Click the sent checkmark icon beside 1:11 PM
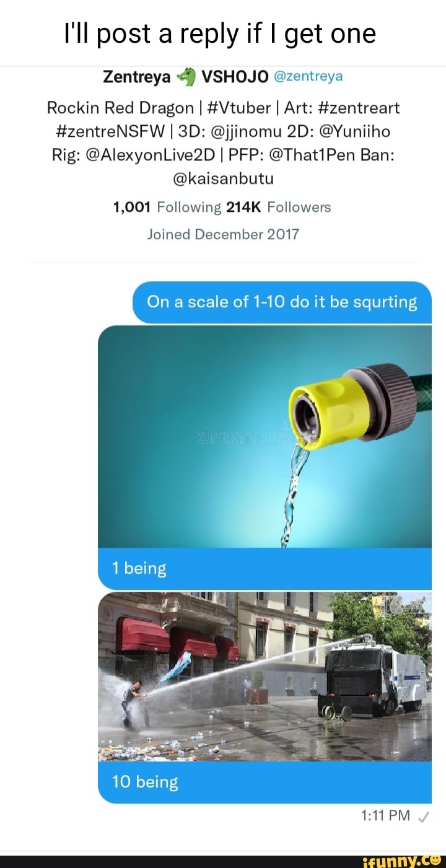The width and height of the screenshot is (446, 868). click(424, 816)
